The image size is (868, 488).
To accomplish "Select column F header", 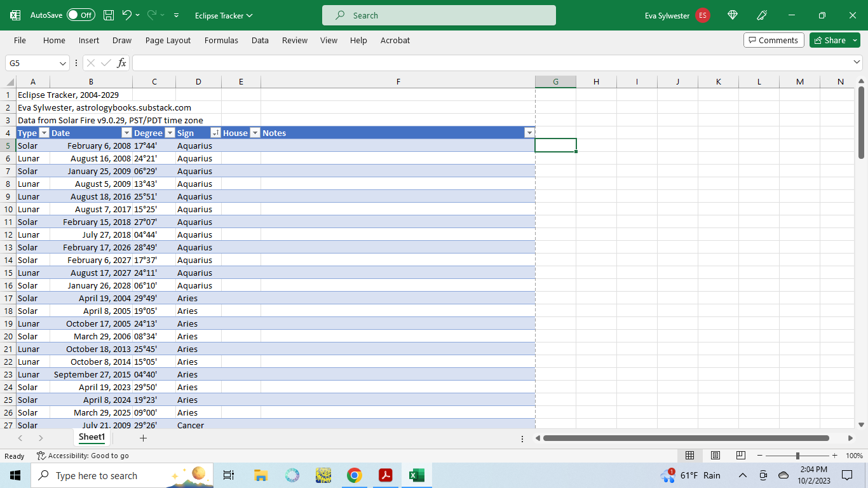I will pos(398,82).
